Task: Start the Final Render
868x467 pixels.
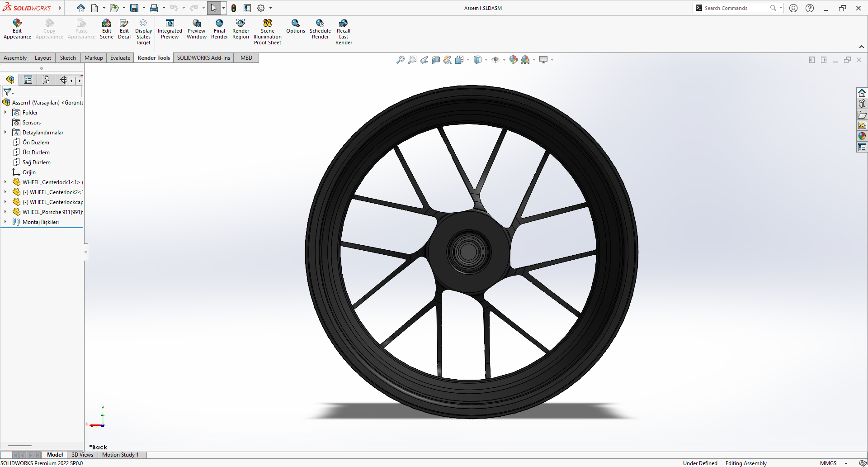Action: (219, 29)
